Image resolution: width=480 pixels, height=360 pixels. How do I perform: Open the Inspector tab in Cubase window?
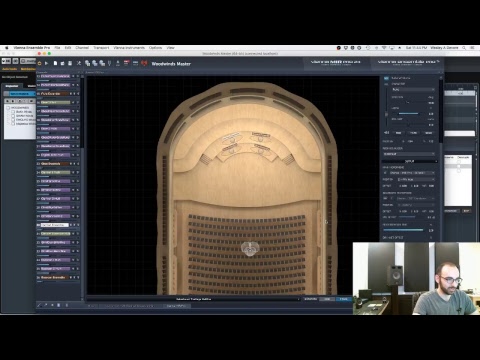pyautogui.click(x=12, y=86)
